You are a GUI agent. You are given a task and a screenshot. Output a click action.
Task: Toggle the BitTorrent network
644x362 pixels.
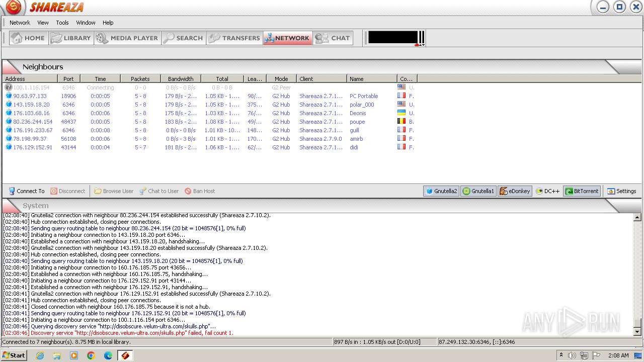[582, 191]
